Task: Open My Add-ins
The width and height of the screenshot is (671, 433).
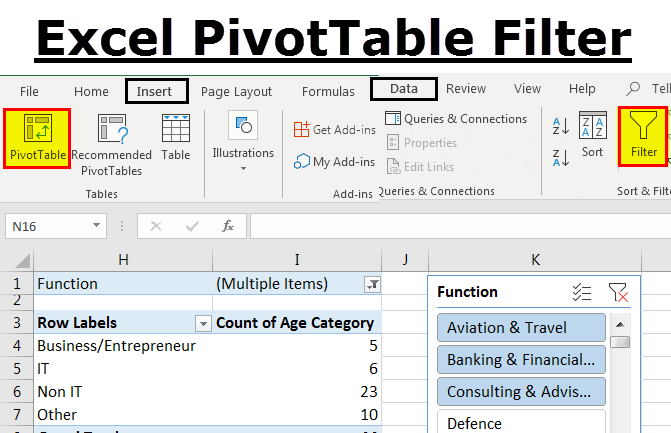Action: [x=335, y=162]
